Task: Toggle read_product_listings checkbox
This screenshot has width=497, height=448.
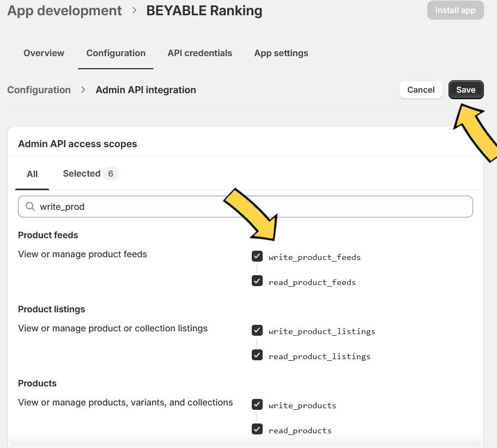Action: (x=257, y=355)
